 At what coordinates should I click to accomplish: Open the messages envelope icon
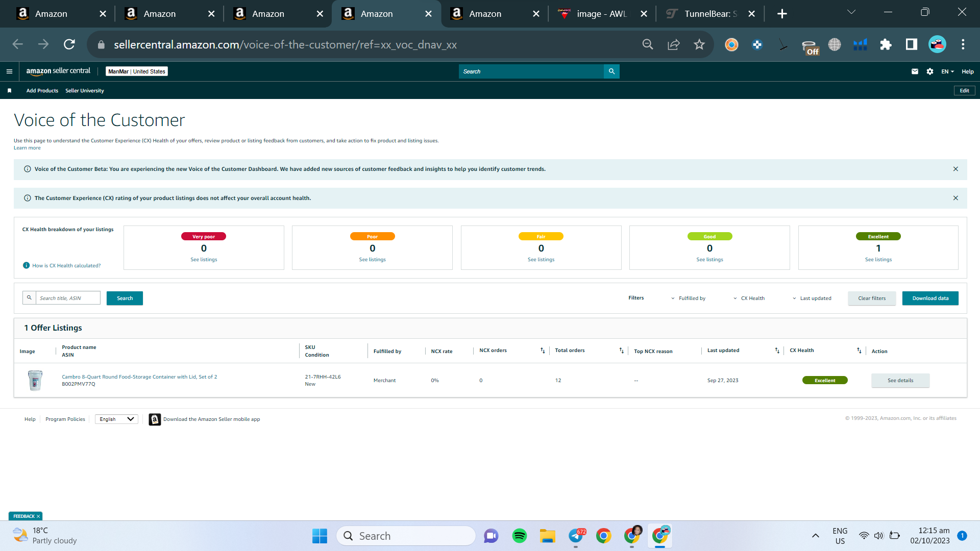[x=915, y=71]
